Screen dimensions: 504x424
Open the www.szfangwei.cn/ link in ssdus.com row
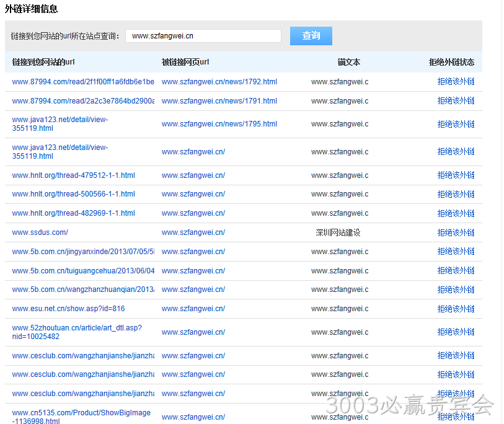pos(193,232)
